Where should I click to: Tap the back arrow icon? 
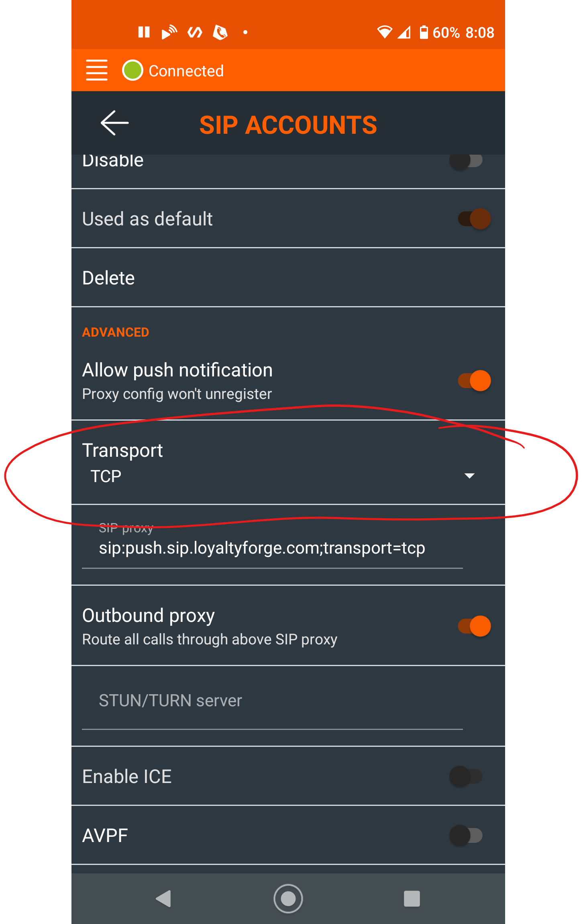coord(114,123)
